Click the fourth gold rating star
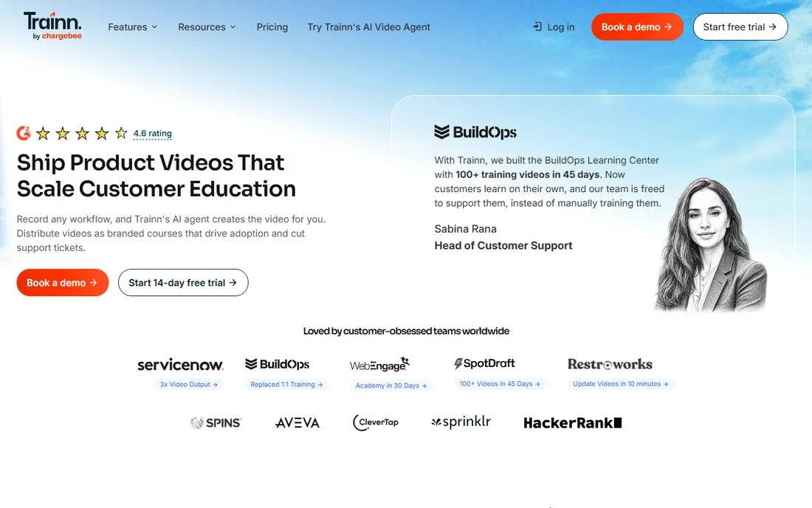The height and width of the screenshot is (508, 812). click(102, 134)
